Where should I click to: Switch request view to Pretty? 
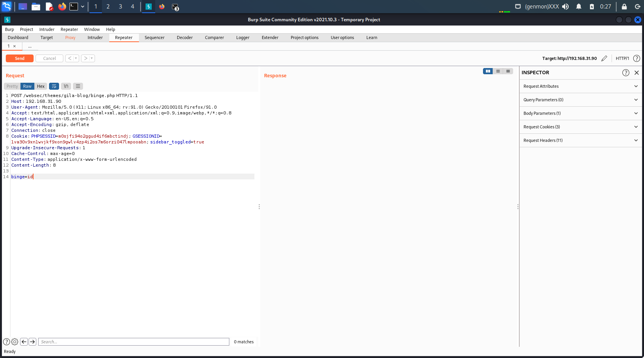pyautogui.click(x=12, y=86)
